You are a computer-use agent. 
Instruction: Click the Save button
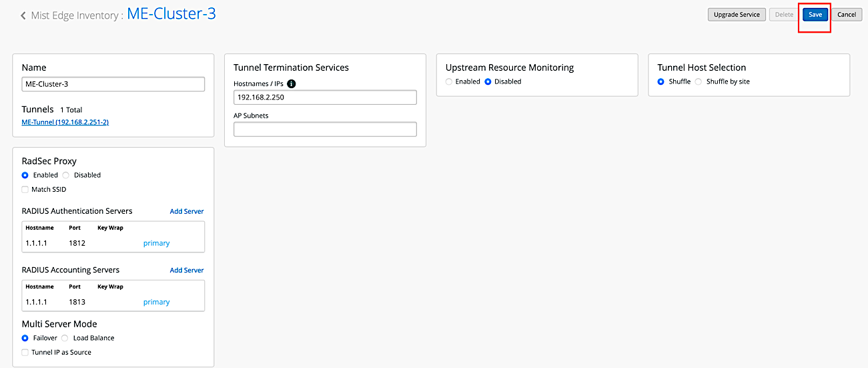pos(815,15)
